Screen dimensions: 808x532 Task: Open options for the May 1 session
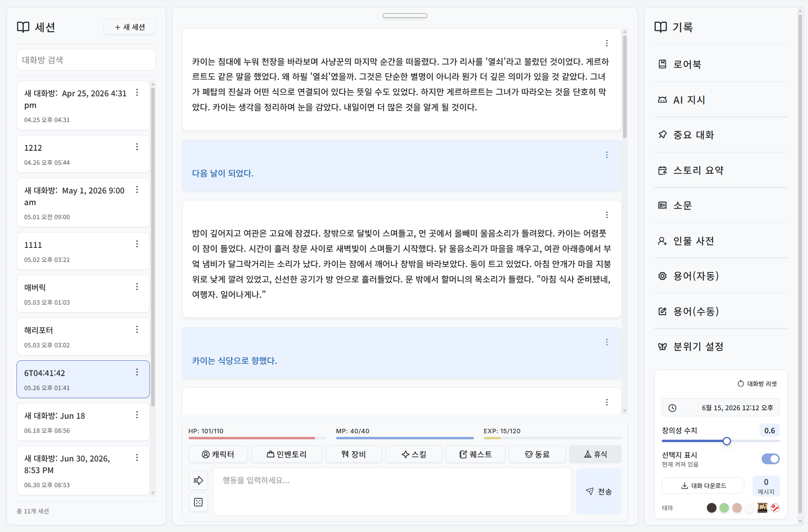click(x=137, y=190)
